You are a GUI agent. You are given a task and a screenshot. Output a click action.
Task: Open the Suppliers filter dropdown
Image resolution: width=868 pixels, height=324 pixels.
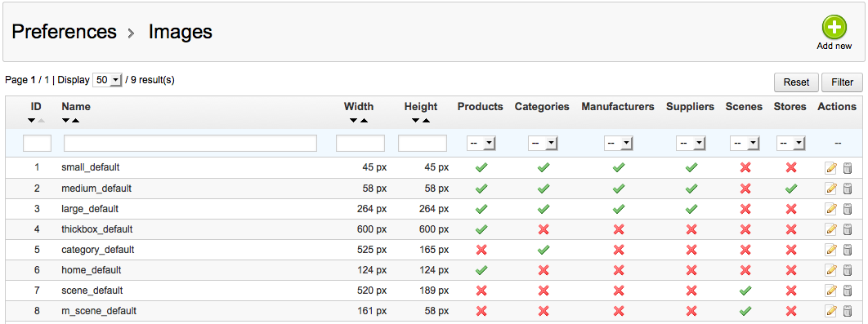point(691,144)
